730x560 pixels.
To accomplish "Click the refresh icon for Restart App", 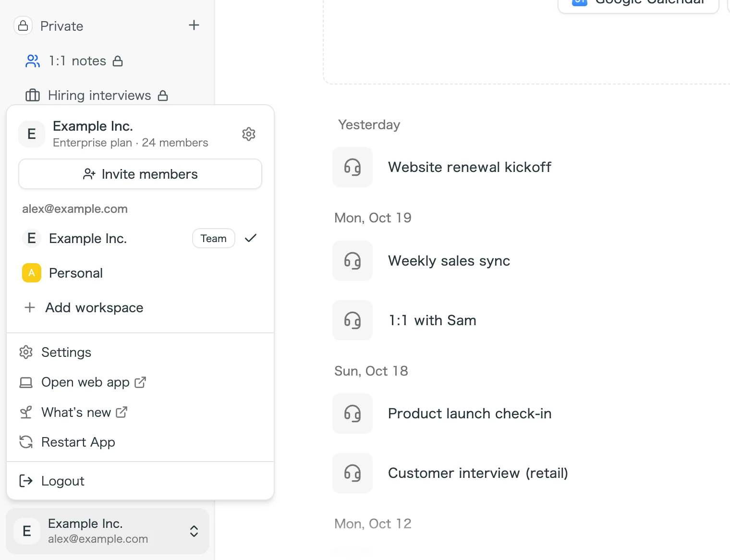I will coord(26,442).
